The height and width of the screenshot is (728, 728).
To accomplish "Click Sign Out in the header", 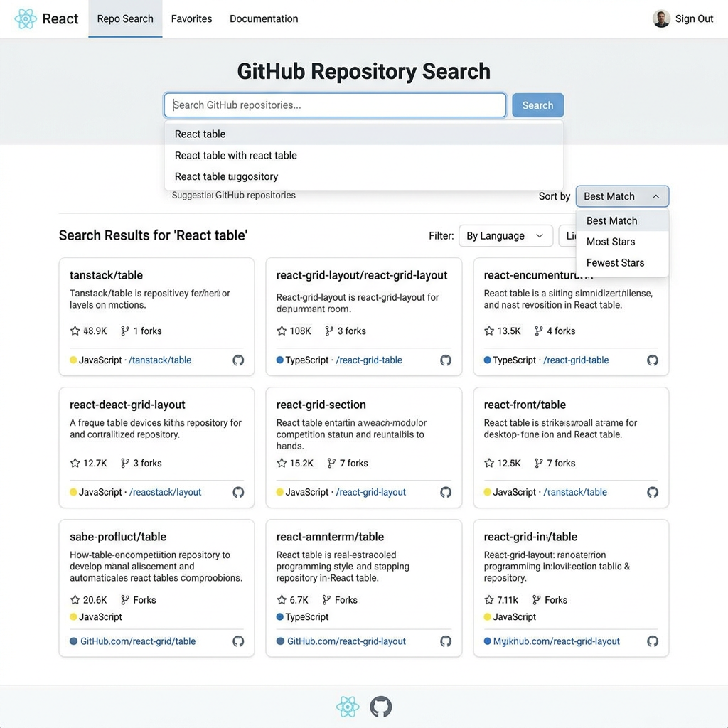I will (x=694, y=19).
